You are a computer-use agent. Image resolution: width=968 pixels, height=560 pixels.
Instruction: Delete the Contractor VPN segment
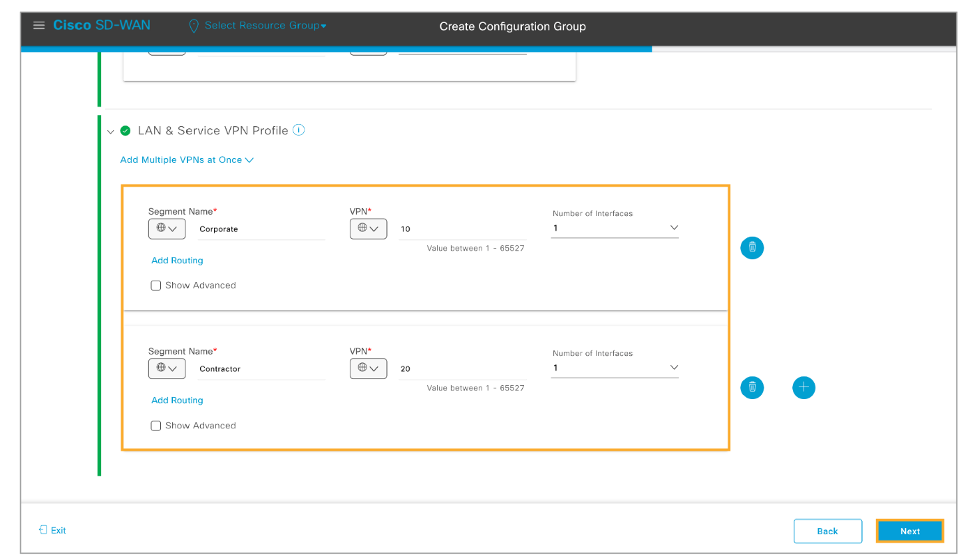[751, 387]
